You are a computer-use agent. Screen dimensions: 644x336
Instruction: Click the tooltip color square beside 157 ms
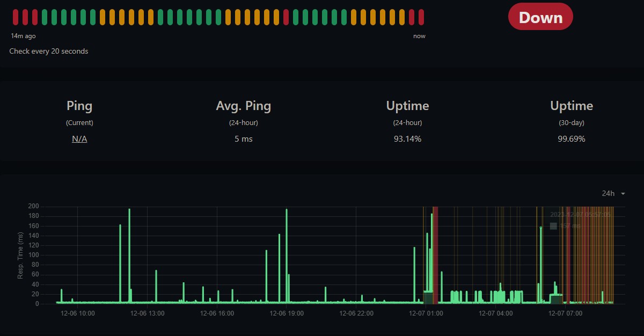[553, 226]
